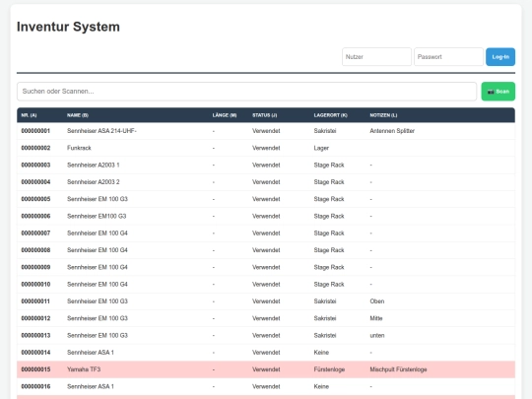Click the camera icon on Scan button
Viewport: 532px width, 399px height.
pos(491,92)
